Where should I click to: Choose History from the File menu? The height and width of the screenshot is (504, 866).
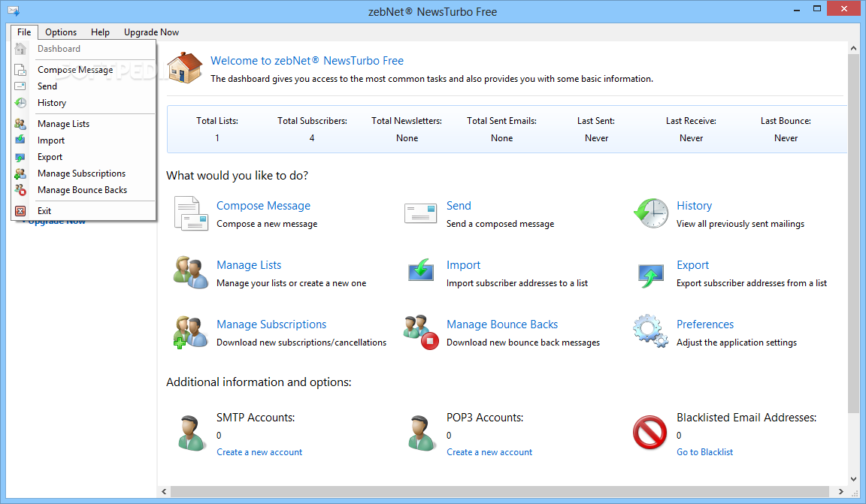pos(84,103)
